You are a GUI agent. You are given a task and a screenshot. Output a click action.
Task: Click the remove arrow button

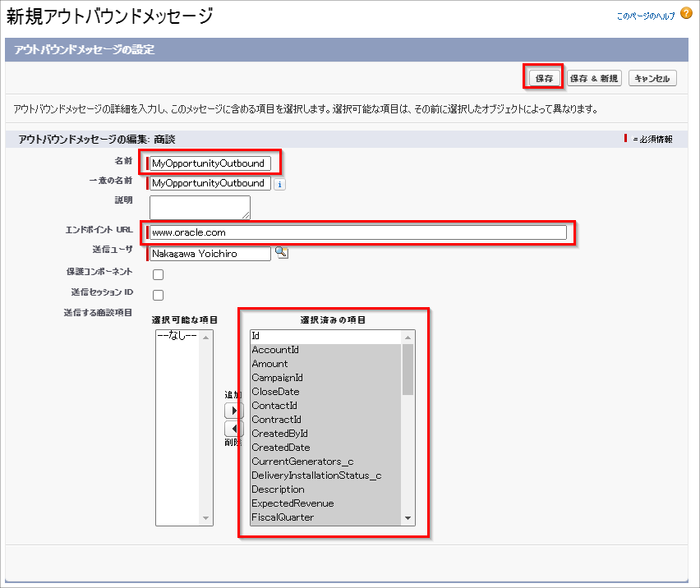(234, 429)
